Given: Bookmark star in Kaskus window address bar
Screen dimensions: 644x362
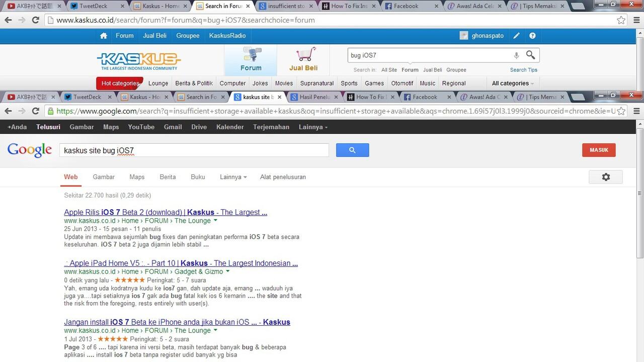Looking at the screenshot, I should click(621, 20).
